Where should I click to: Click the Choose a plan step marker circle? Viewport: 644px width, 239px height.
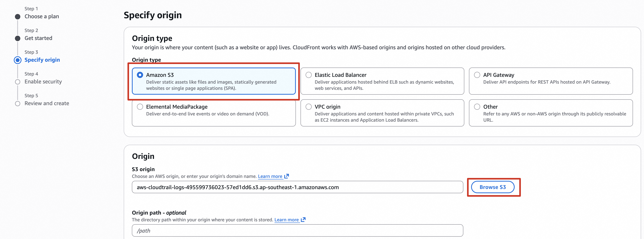click(17, 17)
